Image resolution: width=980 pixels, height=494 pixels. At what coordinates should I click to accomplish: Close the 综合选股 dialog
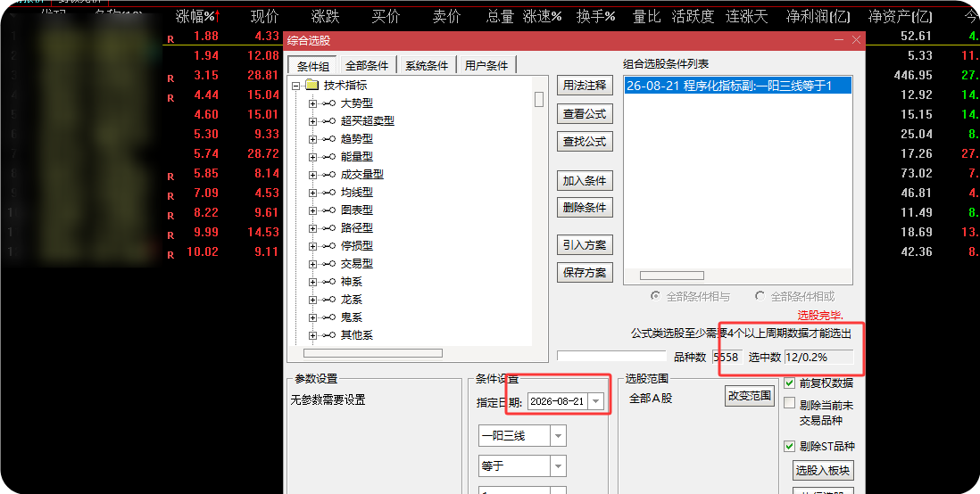[856, 40]
